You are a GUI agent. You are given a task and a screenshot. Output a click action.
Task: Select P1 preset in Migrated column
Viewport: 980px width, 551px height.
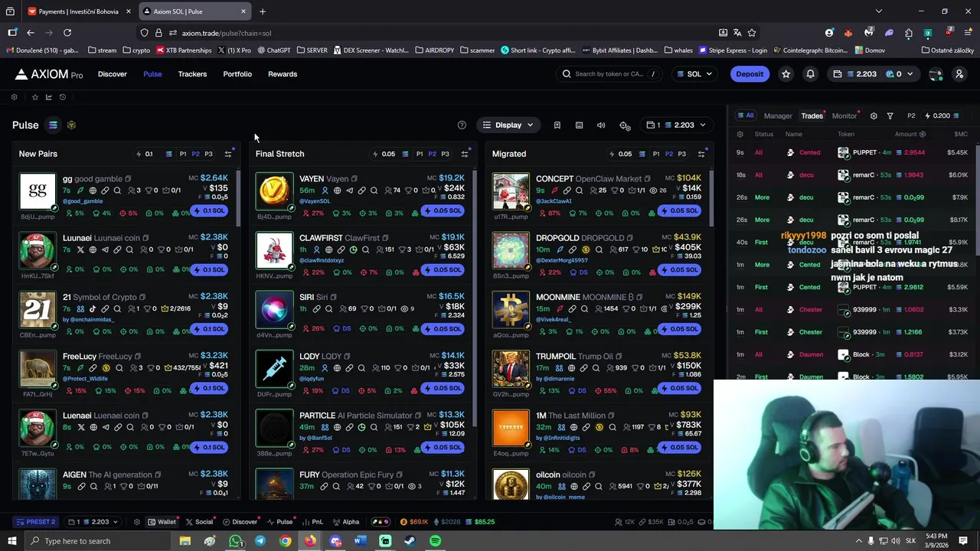pos(655,154)
